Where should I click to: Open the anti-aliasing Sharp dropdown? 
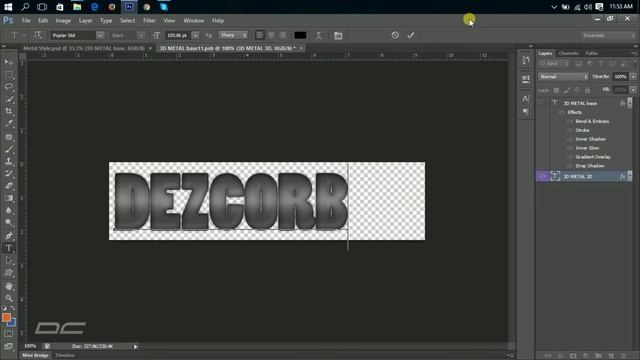point(233,35)
